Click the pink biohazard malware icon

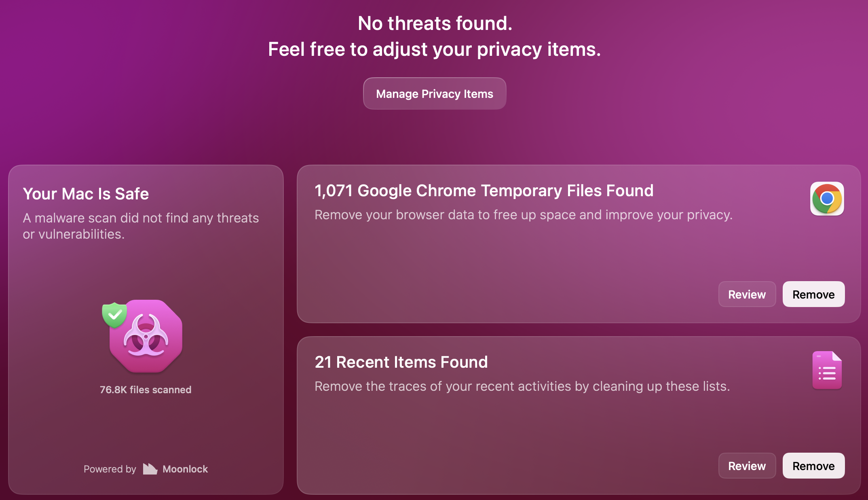[146, 337]
